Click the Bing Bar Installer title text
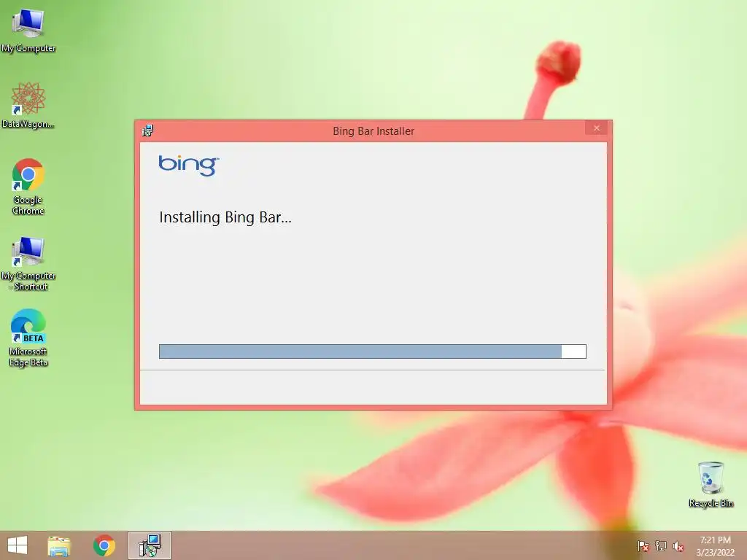This screenshot has width=747, height=560. (373, 131)
